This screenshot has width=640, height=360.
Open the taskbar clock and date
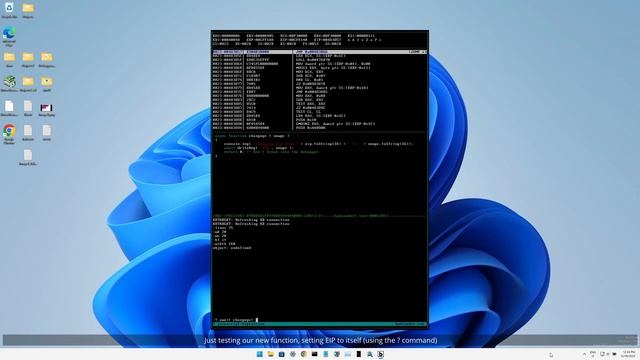629,354
